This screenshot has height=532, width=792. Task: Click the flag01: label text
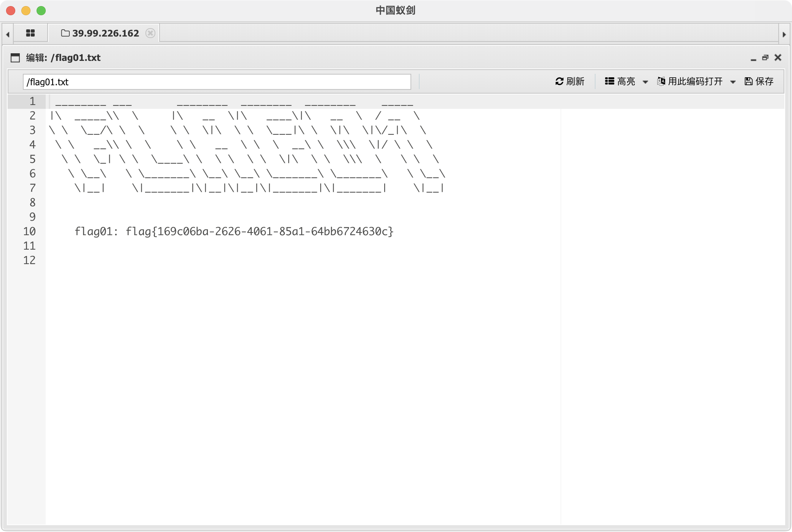(x=96, y=231)
